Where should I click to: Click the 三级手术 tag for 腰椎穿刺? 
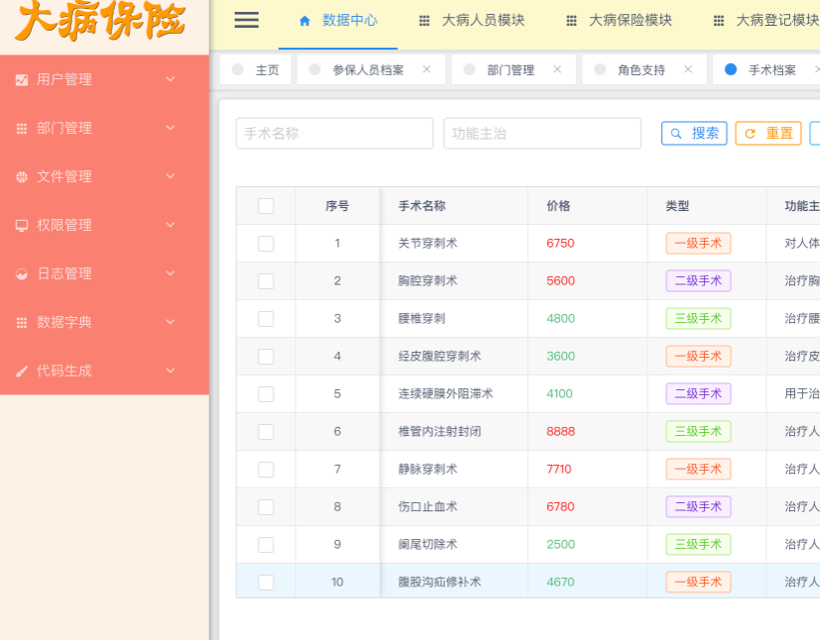(698, 319)
